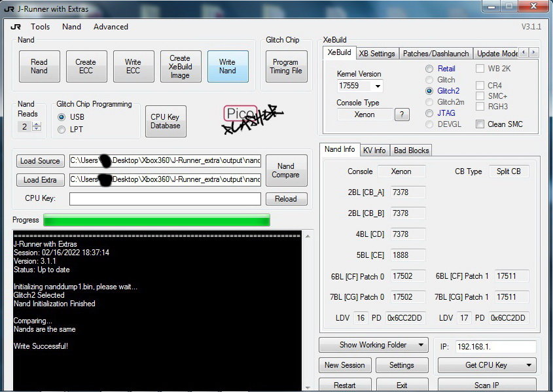Screen dimensions: 553x392
Task: Enable RGH3 checkbox
Action: pyautogui.click(x=480, y=107)
